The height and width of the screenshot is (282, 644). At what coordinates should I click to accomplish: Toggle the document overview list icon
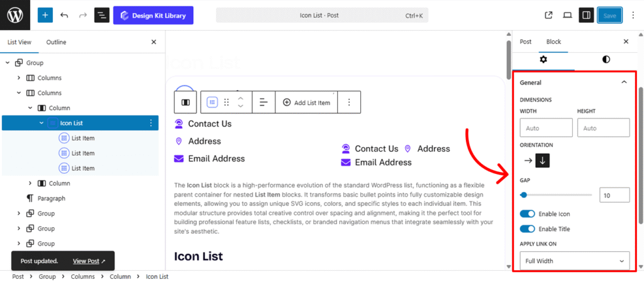101,15
